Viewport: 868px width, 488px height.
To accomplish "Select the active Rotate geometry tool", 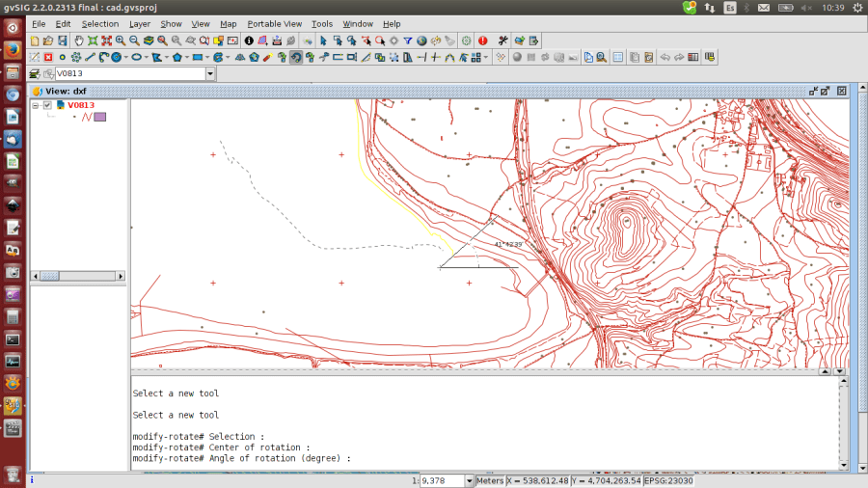I will pyautogui.click(x=296, y=57).
